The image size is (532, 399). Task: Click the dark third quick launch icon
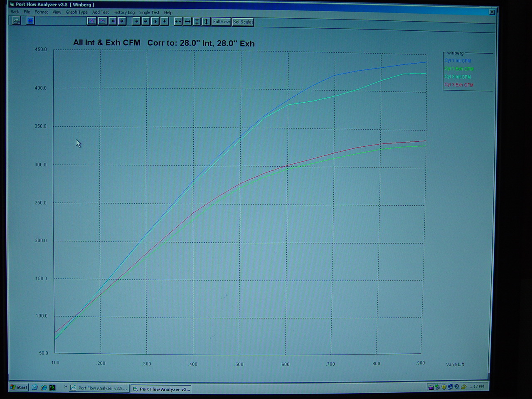[52, 387]
